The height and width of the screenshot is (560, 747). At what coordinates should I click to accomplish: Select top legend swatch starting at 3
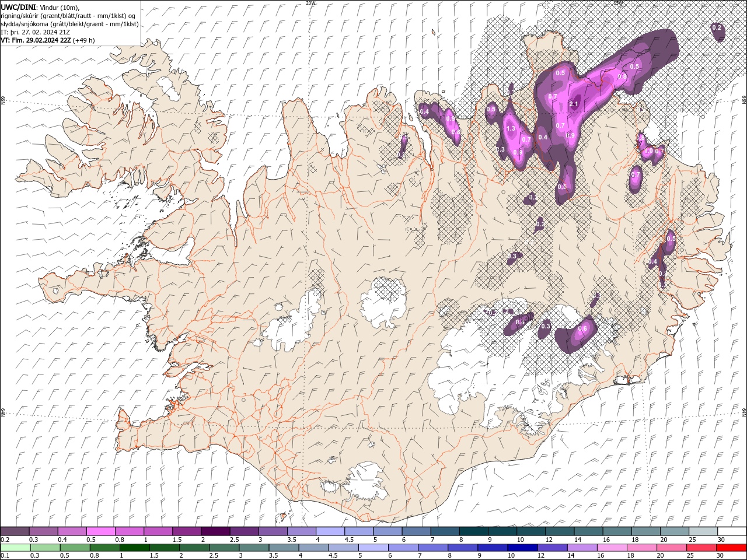tap(273, 531)
